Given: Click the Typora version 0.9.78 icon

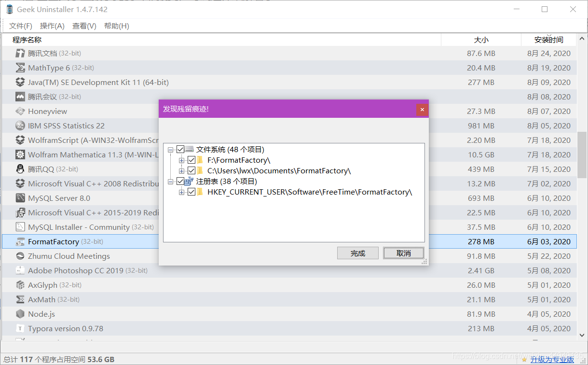Looking at the screenshot, I should click(20, 328).
